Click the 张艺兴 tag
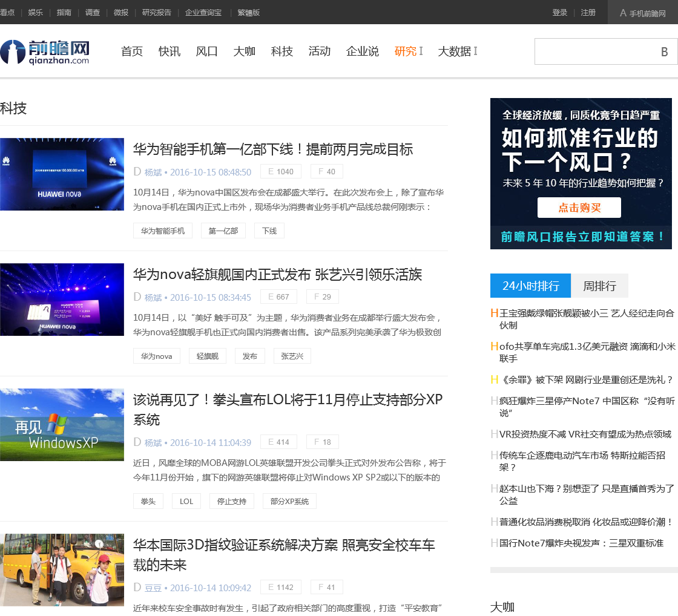Image resolution: width=678 pixels, height=616 pixels. (x=292, y=356)
